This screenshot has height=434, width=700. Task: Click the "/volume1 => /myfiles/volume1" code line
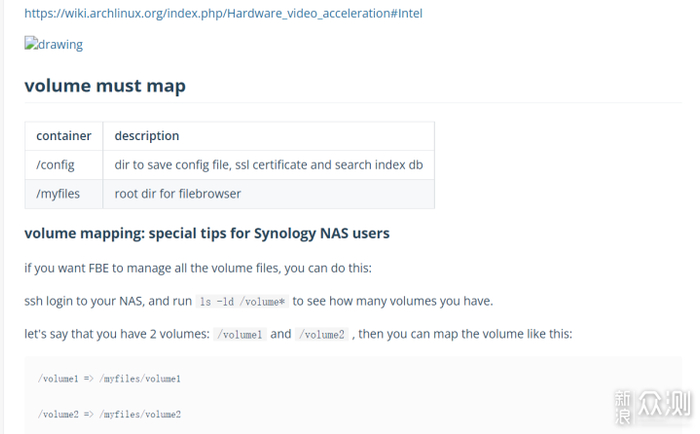click(x=109, y=379)
